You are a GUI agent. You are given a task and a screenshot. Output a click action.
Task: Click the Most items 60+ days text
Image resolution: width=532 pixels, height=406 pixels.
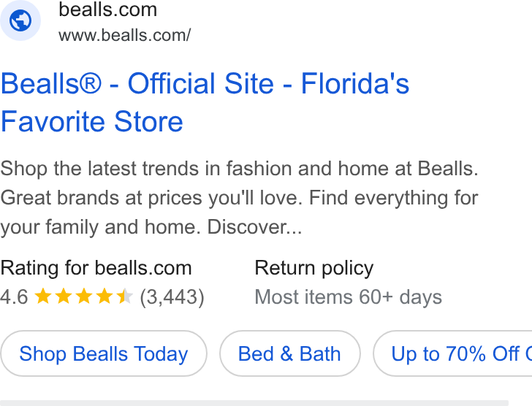tap(348, 297)
